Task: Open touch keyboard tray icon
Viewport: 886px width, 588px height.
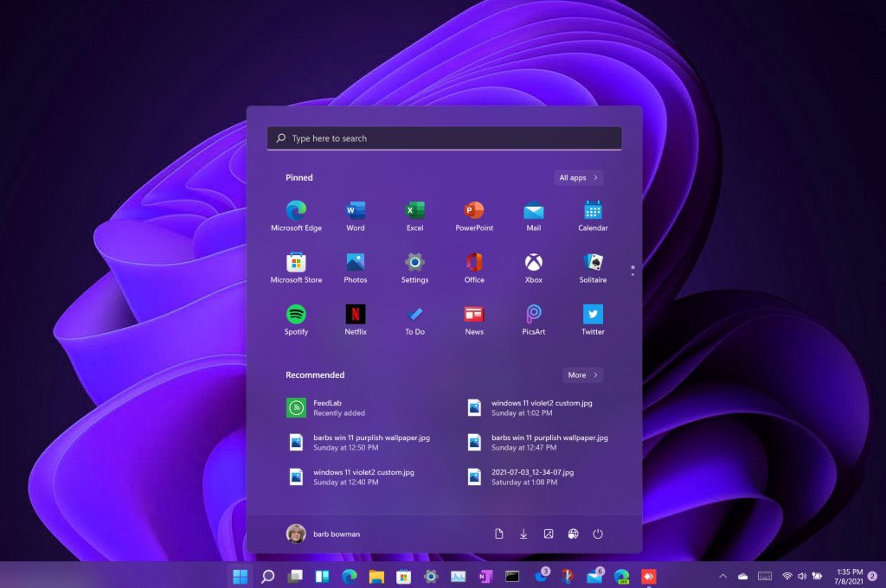Action: coord(765,576)
